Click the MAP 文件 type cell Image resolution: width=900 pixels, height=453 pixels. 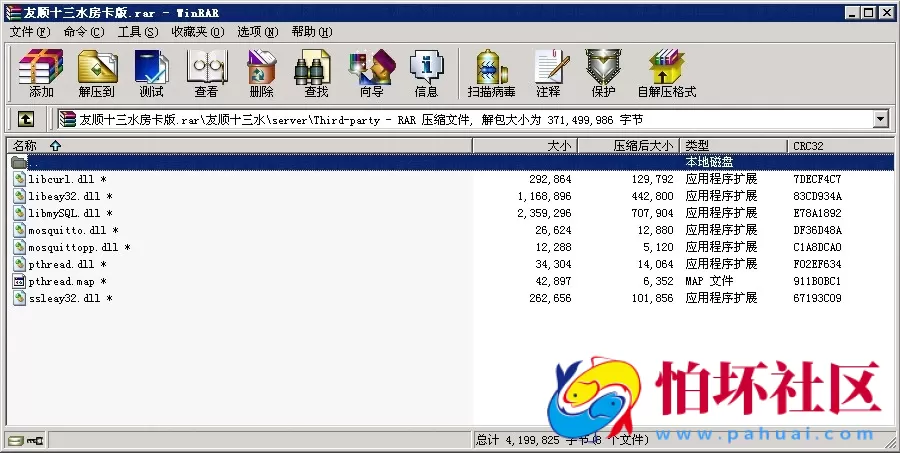point(709,281)
